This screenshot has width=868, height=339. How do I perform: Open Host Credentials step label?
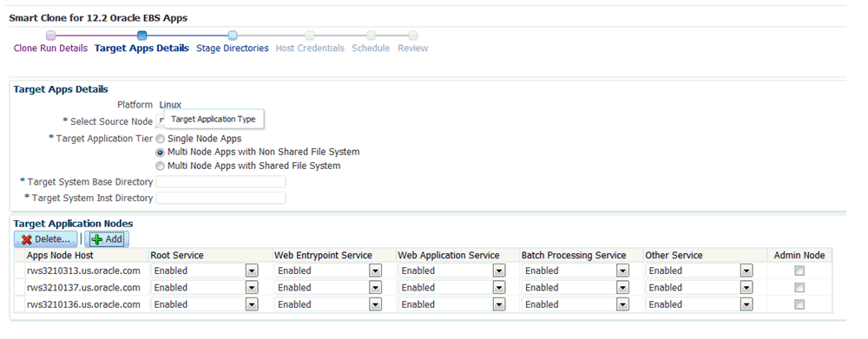pyautogui.click(x=310, y=48)
